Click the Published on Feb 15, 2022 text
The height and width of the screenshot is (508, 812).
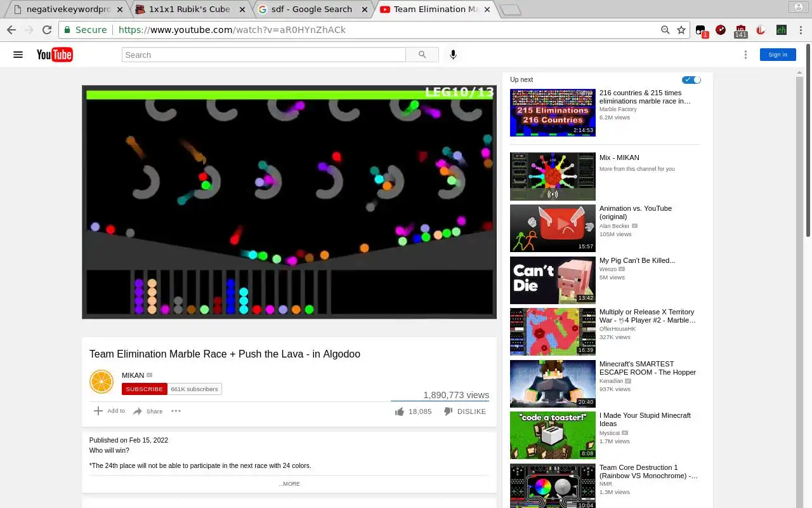point(129,440)
